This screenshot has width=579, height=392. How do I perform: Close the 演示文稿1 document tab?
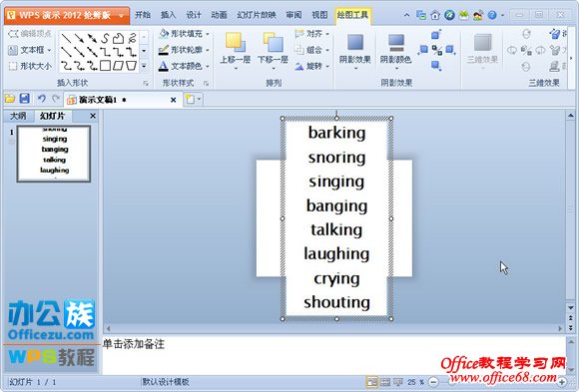tap(173, 100)
